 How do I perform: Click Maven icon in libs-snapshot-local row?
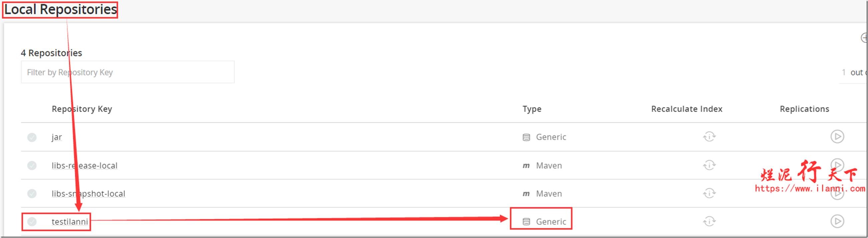tap(526, 194)
